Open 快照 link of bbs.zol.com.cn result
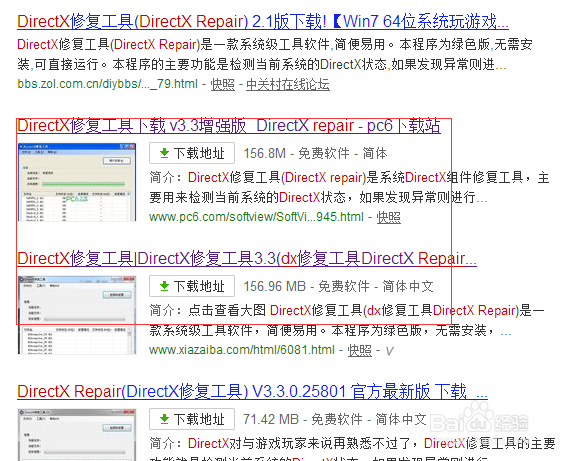The image size is (561, 461). (223, 84)
